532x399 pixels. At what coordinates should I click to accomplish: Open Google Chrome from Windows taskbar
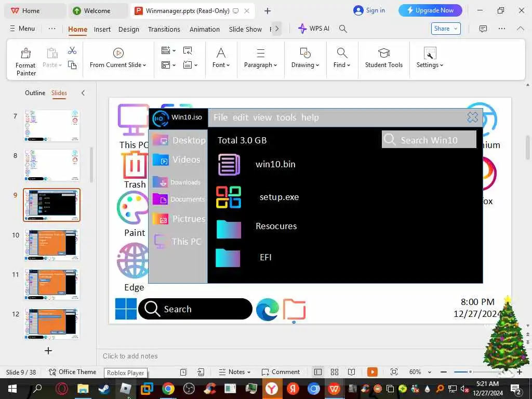coord(168,389)
